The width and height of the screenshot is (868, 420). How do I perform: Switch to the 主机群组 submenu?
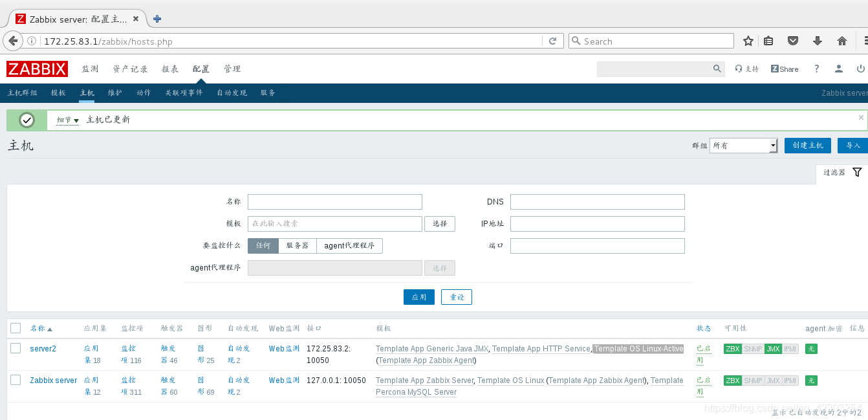click(x=23, y=93)
